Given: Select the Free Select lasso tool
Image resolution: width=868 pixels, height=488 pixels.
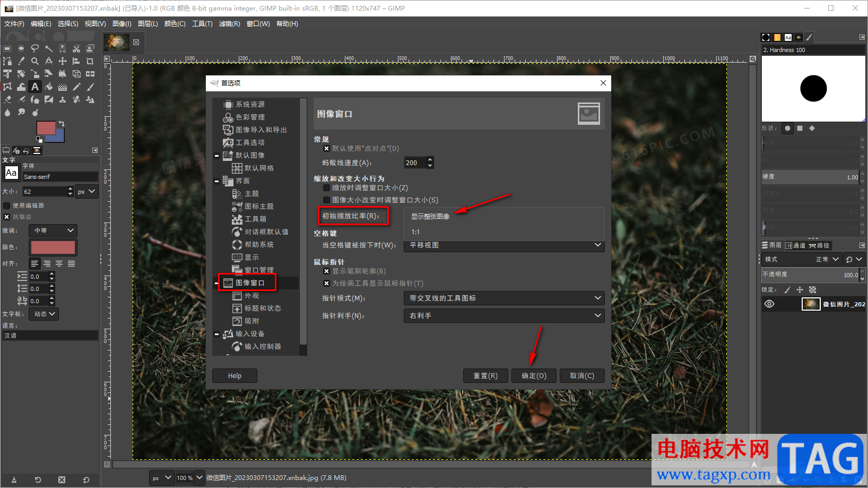Looking at the screenshot, I should (x=35, y=48).
